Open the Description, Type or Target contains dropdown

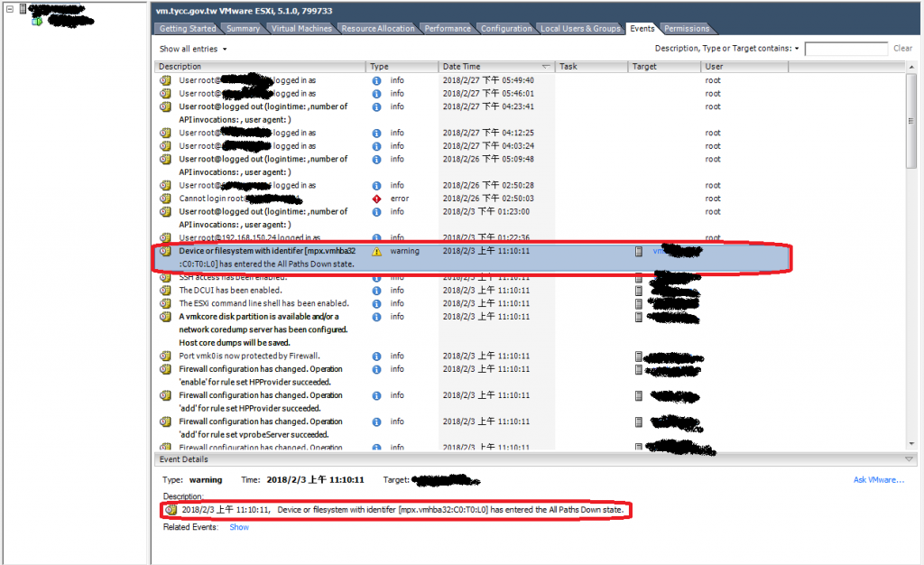pos(726,49)
